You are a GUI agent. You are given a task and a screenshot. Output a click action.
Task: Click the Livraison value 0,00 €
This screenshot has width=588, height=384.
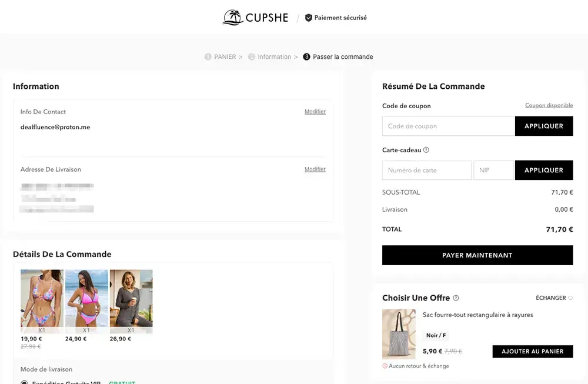click(x=564, y=209)
